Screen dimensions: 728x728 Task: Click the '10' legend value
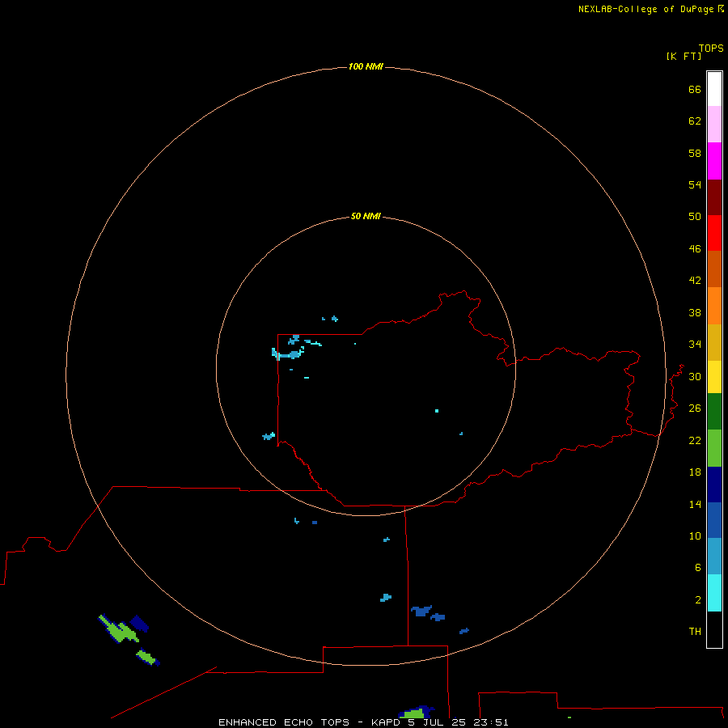pyautogui.click(x=695, y=535)
